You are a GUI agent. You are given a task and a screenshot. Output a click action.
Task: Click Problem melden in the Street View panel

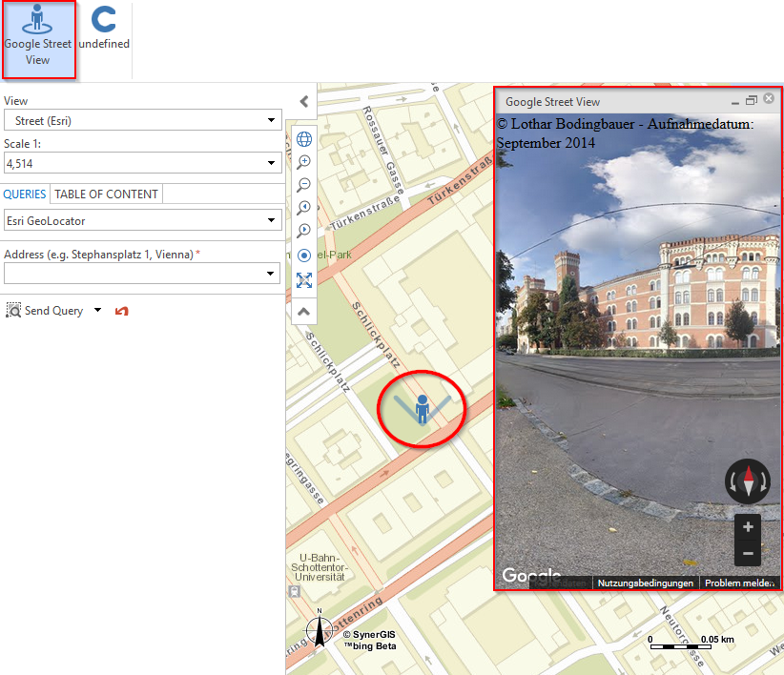coord(737,583)
